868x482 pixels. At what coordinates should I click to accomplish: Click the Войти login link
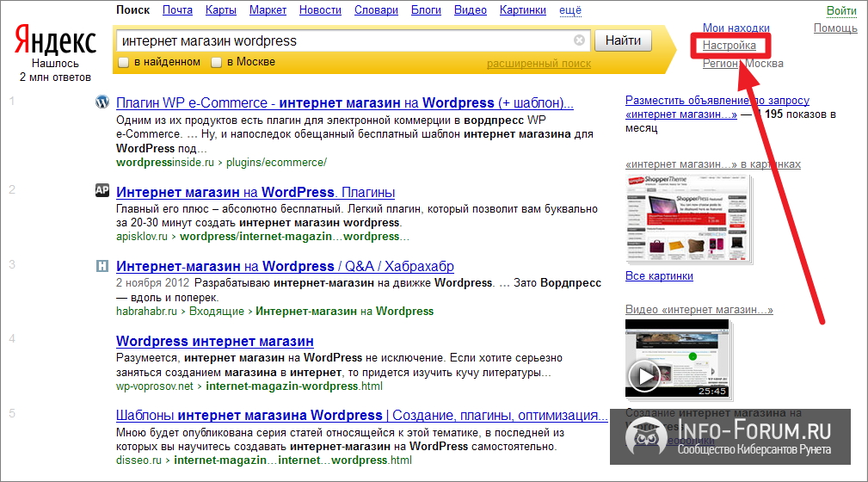click(x=841, y=10)
